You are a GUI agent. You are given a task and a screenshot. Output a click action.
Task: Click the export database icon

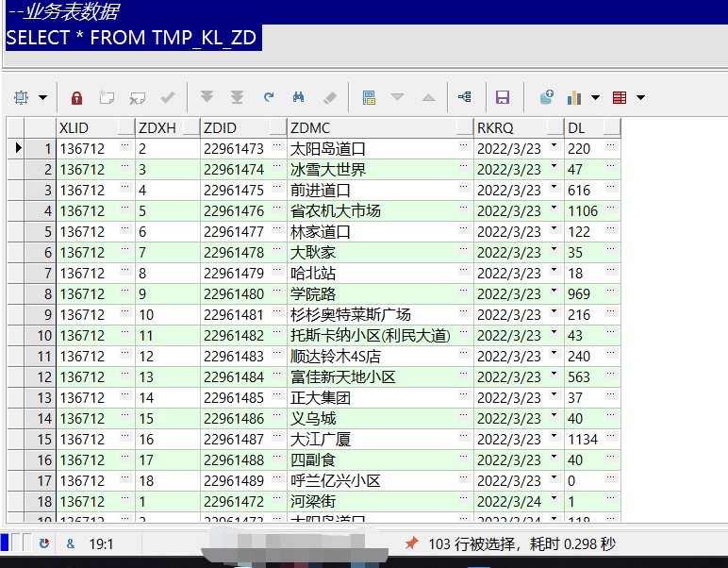[x=547, y=97]
